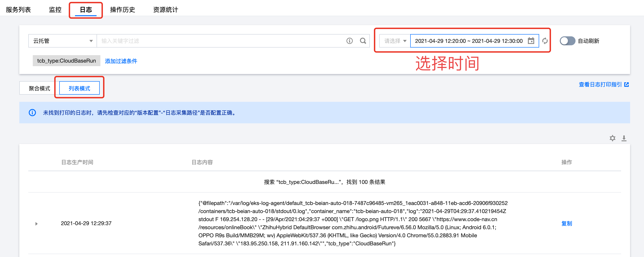644x257 pixels.
Task: Toggle the 自动刷新 switch
Action: click(567, 41)
